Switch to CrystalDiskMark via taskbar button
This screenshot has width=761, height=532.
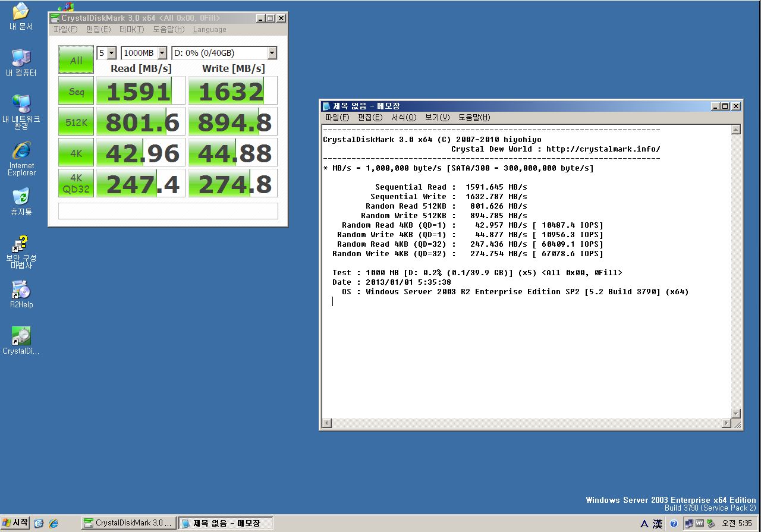tap(129, 523)
